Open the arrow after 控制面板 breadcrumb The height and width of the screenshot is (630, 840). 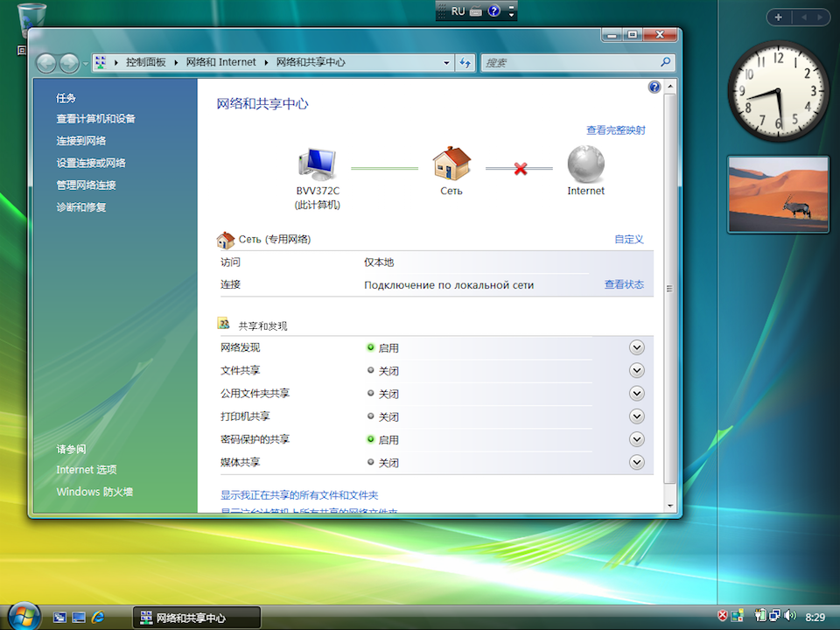176,63
